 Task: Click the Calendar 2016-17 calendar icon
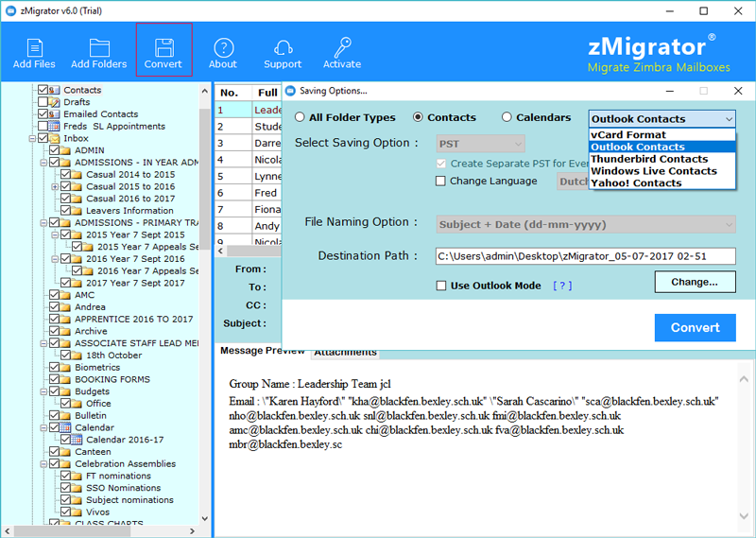pyautogui.click(x=77, y=440)
